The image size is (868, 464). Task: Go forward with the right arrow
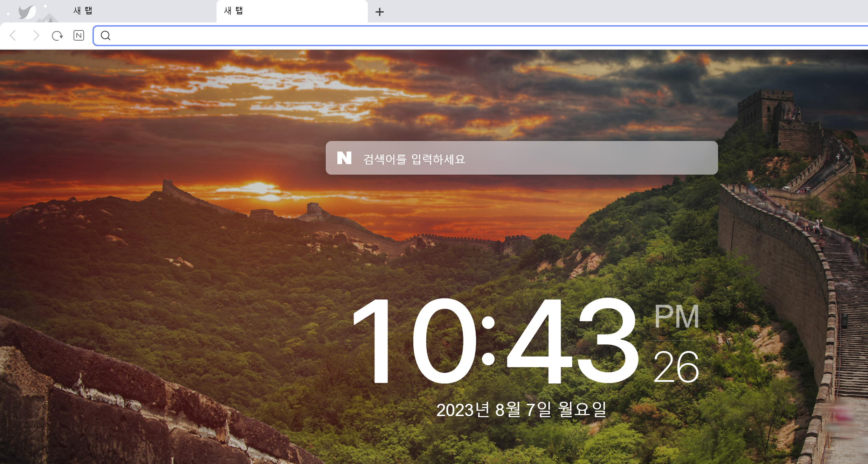[36, 35]
